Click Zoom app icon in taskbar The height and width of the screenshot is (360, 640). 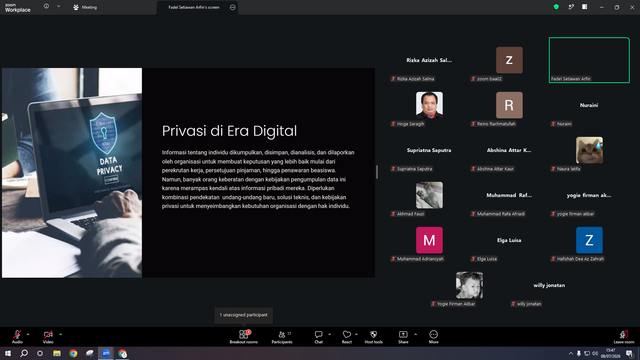pos(106,353)
